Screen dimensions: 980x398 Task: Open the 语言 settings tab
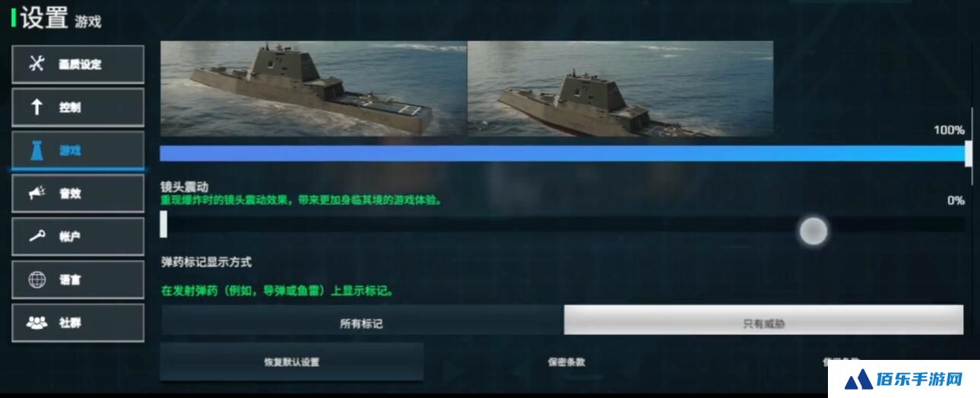pos(78,279)
